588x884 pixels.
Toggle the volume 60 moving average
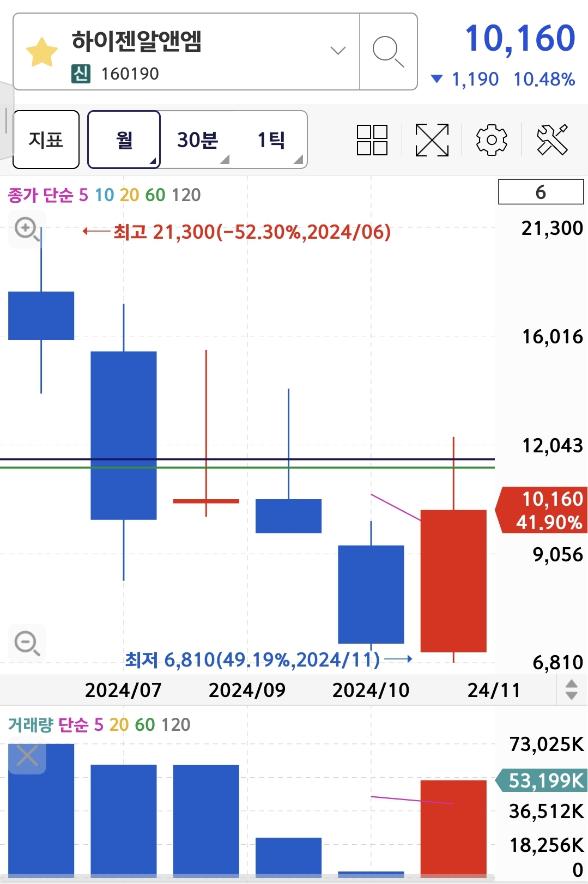click(145, 725)
